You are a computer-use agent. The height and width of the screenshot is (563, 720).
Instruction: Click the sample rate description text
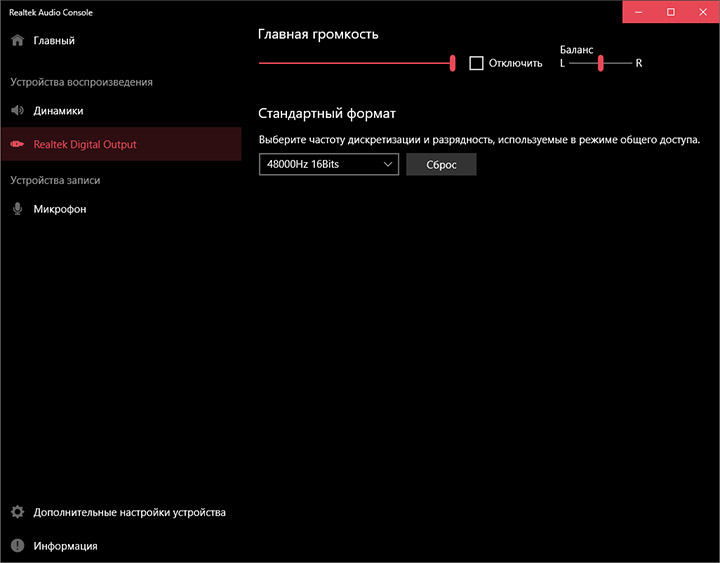pyautogui.click(x=479, y=140)
